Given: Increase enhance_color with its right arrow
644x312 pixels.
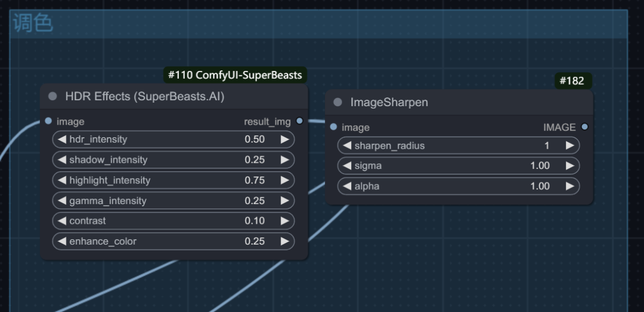Looking at the screenshot, I should pyautogui.click(x=284, y=241).
